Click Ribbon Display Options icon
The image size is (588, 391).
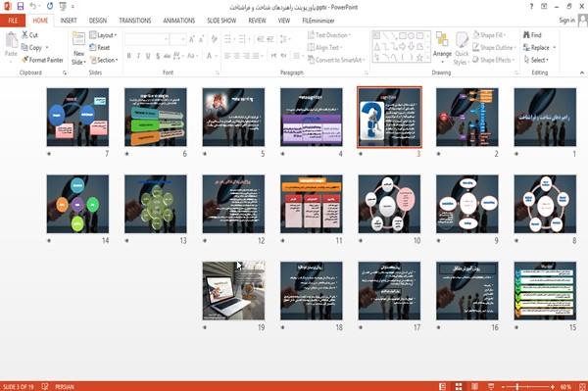[x=544, y=7]
